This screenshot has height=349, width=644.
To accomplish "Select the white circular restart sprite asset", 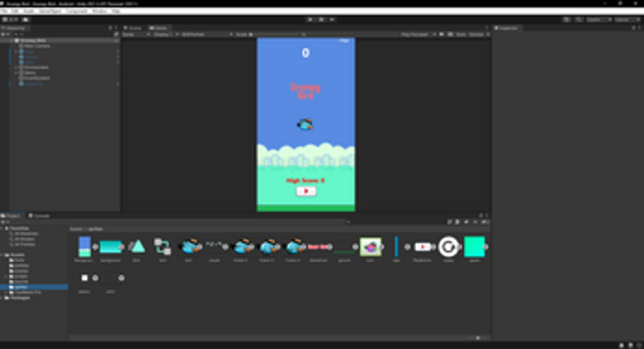I will tap(448, 247).
